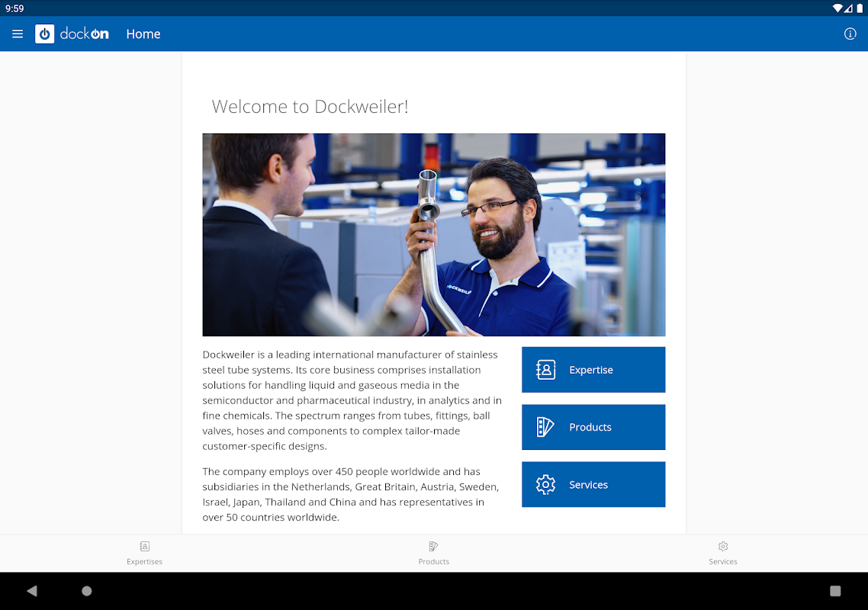The height and width of the screenshot is (610, 868).
Task: Tap the dockon power logo icon
Action: (x=45, y=34)
